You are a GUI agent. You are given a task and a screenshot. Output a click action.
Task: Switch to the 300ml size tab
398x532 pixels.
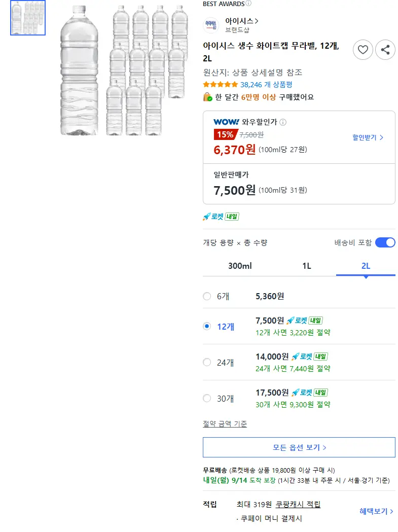[x=240, y=266]
